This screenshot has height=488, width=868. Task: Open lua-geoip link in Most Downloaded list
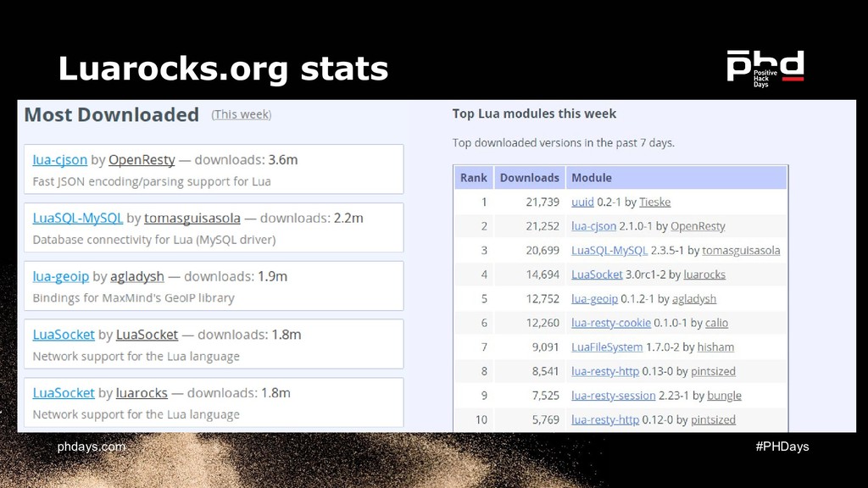pos(61,276)
